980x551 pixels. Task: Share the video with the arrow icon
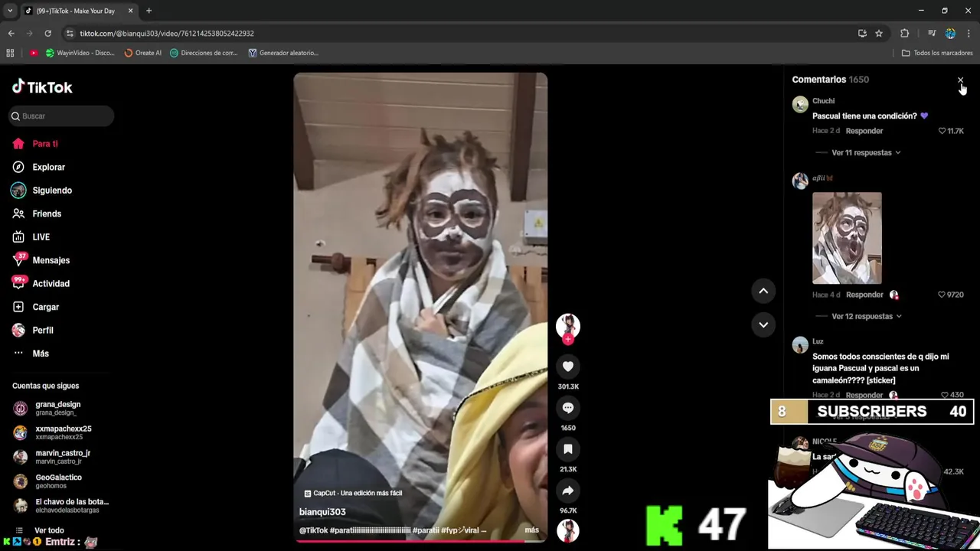[568, 491]
